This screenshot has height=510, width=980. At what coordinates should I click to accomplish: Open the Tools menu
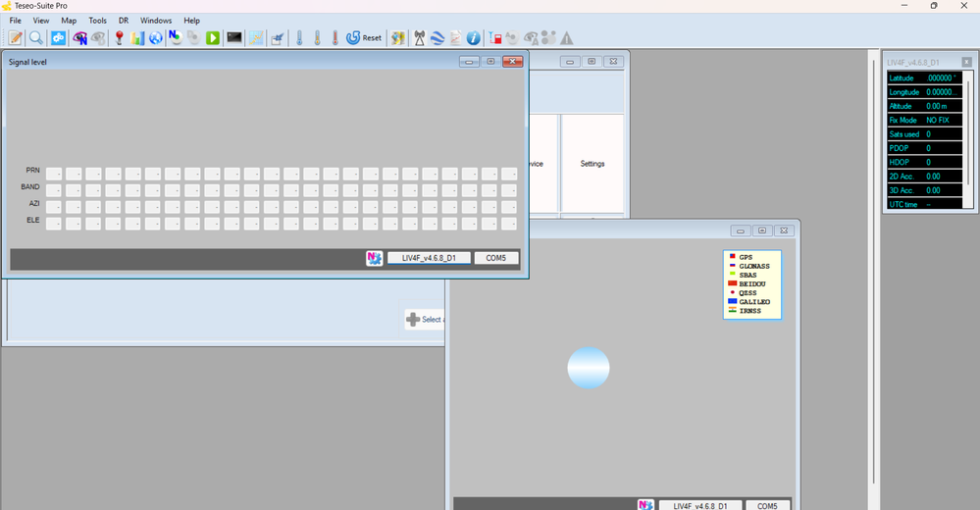coord(97,21)
